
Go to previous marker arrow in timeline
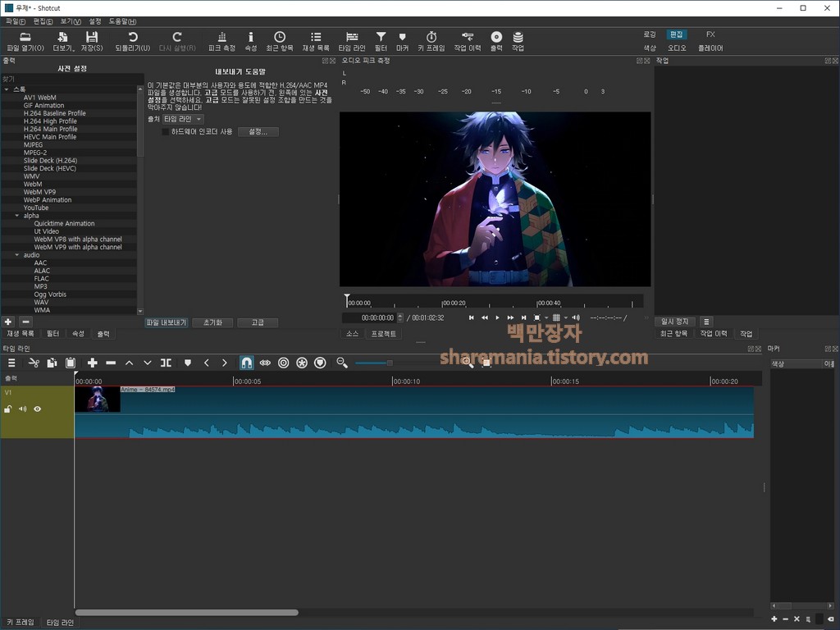pyautogui.click(x=206, y=363)
